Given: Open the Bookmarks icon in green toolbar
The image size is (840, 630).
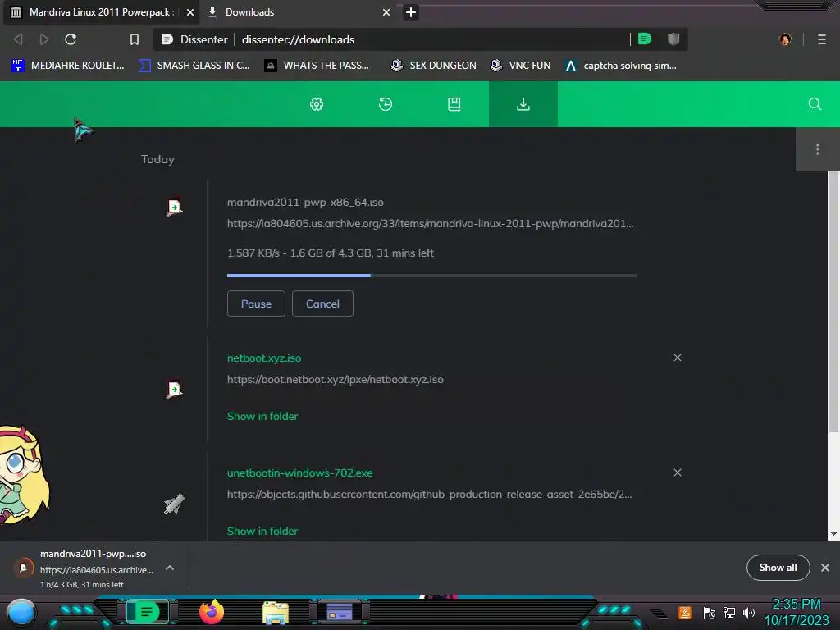Looking at the screenshot, I should tap(454, 104).
